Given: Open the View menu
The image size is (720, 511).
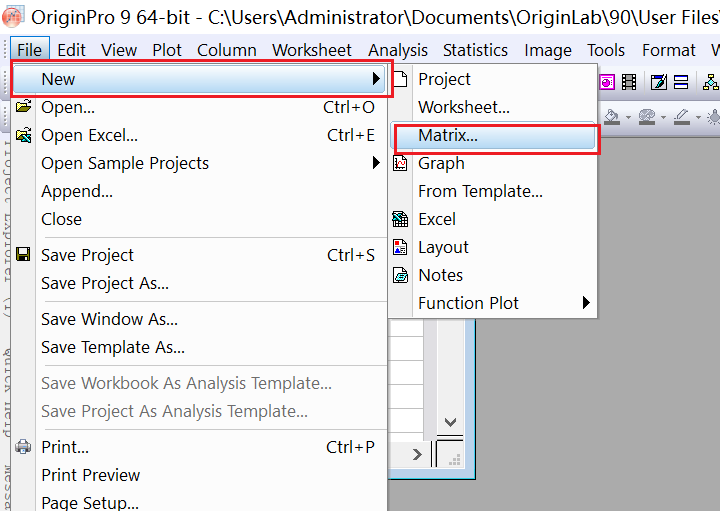Looking at the screenshot, I should pos(119,50).
